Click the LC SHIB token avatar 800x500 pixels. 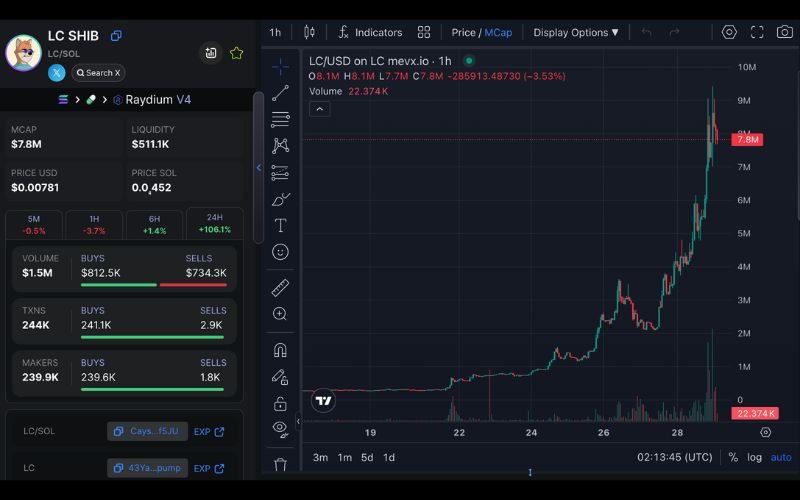23,53
